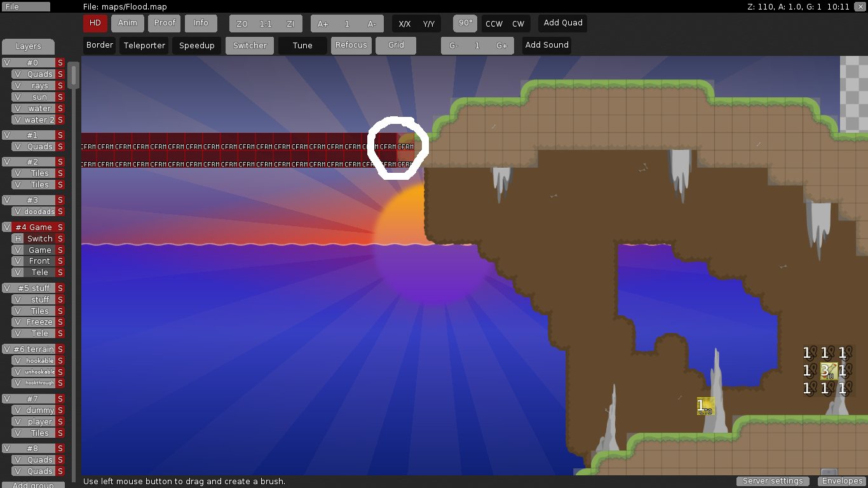Select the doodads layer
This screenshot has height=488, width=868.
[39, 212]
